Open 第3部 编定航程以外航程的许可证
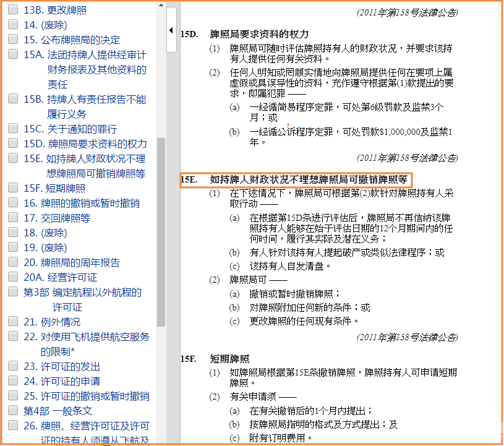 pos(83,299)
